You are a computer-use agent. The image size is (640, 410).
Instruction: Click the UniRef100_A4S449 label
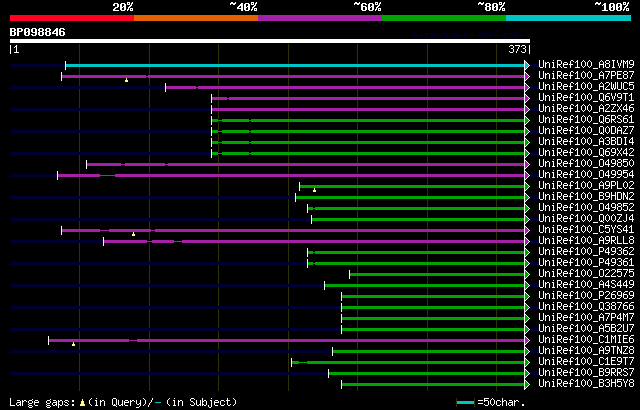click(586, 285)
